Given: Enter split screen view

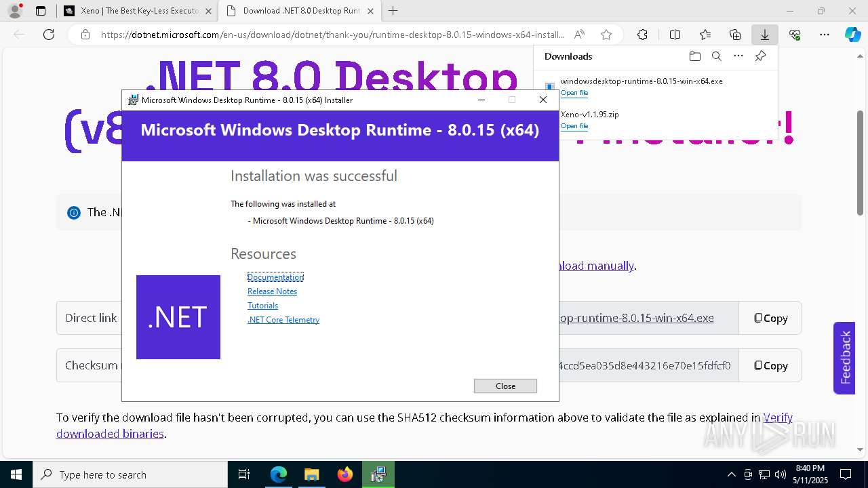Looking at the screenshot, I should (x=675, y=35).
